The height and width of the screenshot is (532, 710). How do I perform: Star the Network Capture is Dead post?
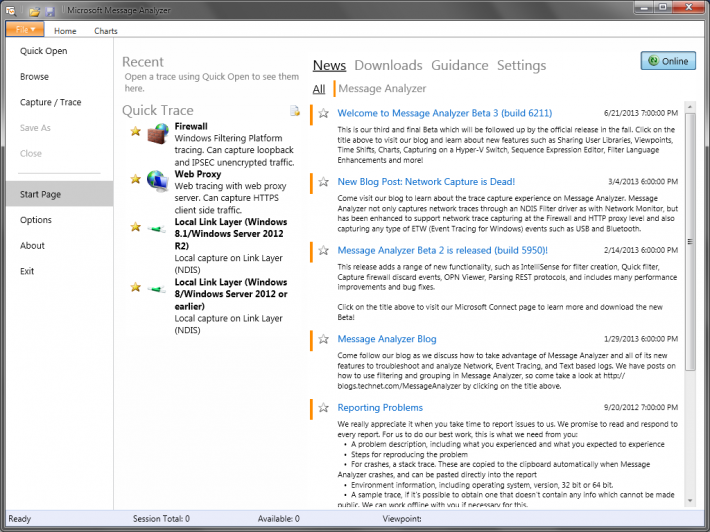pos(323,182)
